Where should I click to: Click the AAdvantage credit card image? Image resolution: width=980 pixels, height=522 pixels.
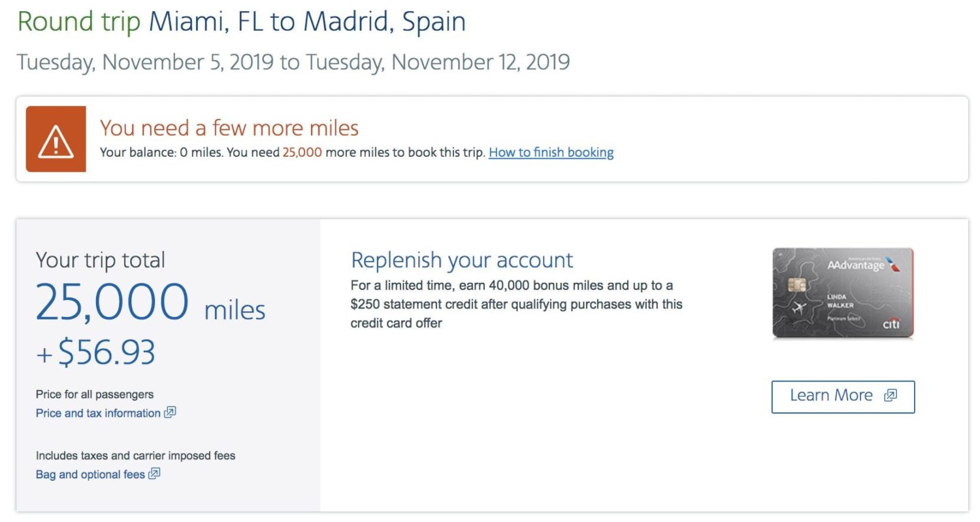click(843, 293)
